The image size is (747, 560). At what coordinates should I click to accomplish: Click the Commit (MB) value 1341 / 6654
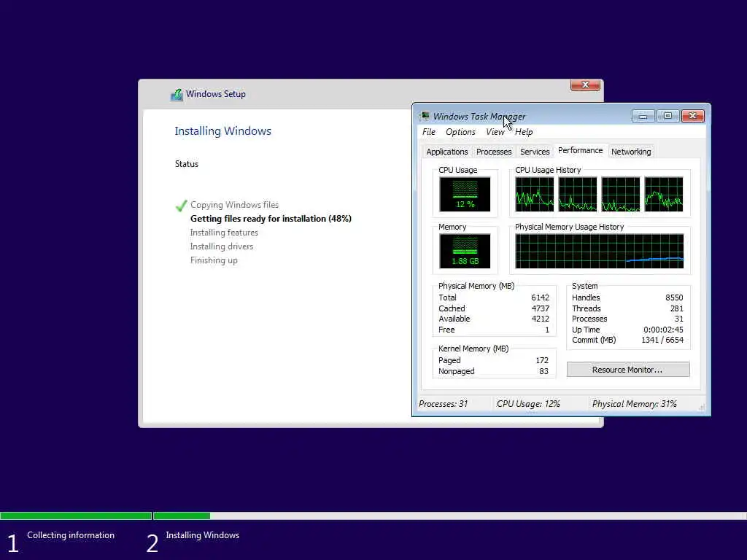[662, 340]
